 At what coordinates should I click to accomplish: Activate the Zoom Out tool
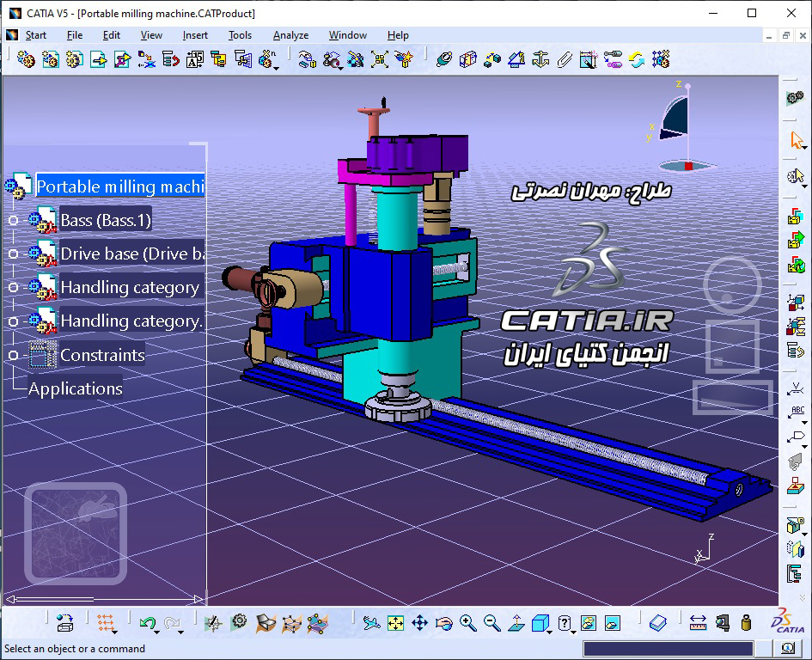[491, 622]
